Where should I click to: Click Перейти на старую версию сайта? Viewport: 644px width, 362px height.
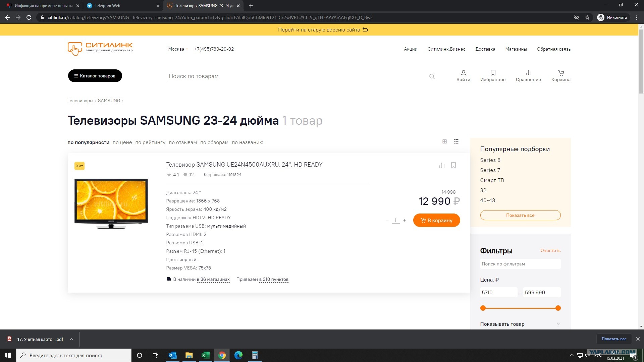pyautogui.click(x=323, y=29)
